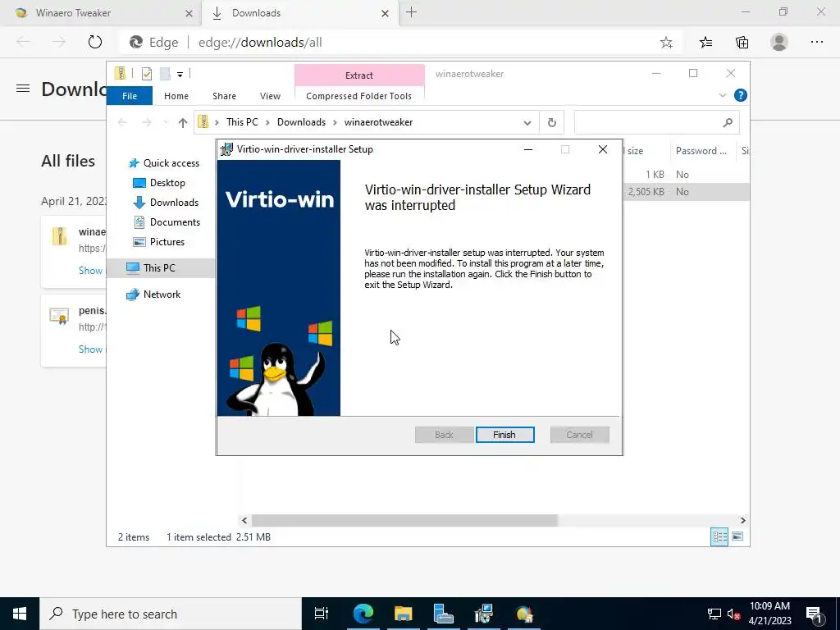
Task: Click This PC breadcrumb in address bar
Action: tap(242, 122)
